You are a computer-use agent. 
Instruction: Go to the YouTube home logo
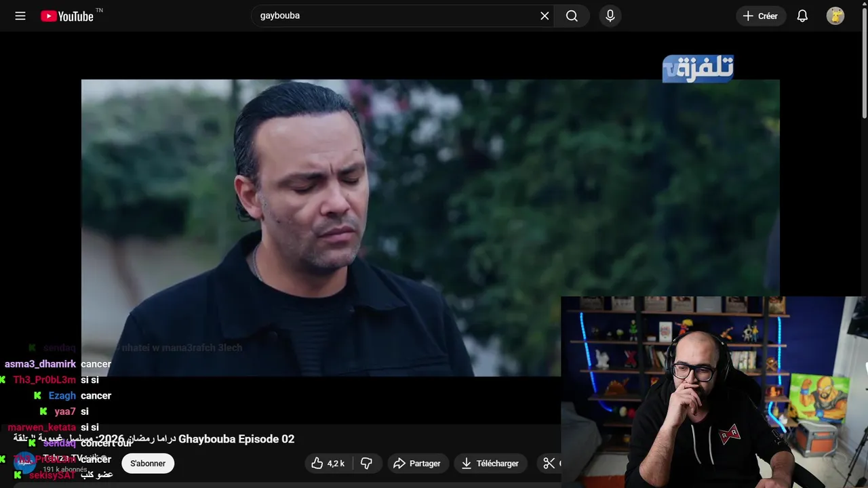point(66,16)
